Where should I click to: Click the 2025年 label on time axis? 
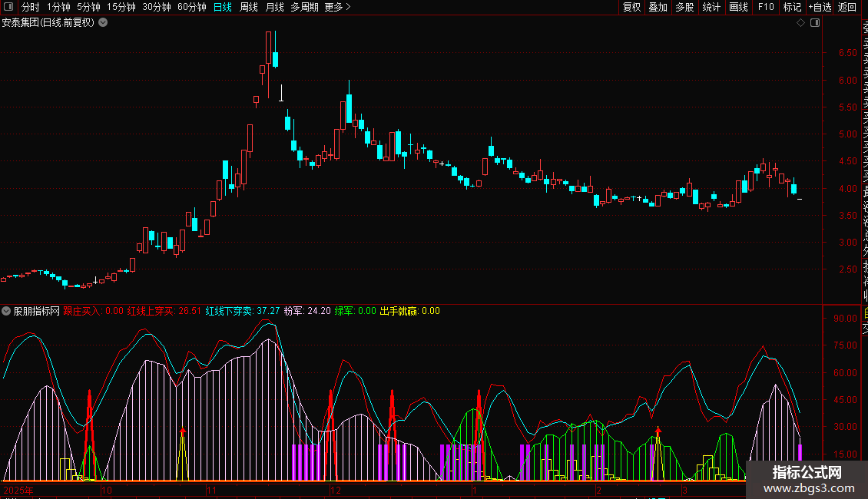(x=18, y=490)
